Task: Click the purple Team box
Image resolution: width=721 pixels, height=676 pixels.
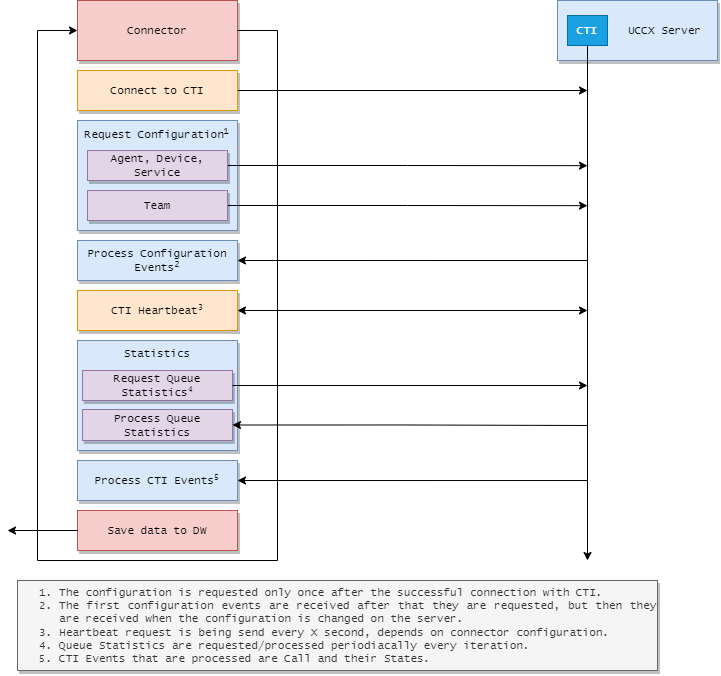Action: pos(157,206)
